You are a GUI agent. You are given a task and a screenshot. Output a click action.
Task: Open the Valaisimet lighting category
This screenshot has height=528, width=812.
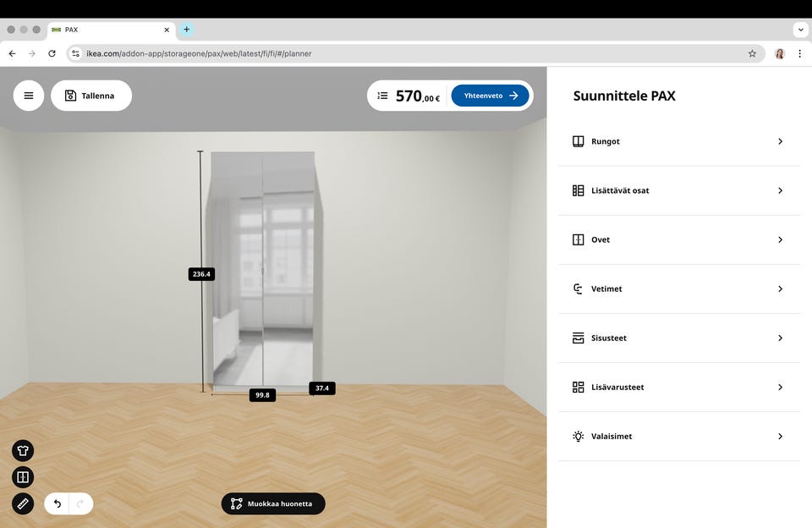[679, 437]
